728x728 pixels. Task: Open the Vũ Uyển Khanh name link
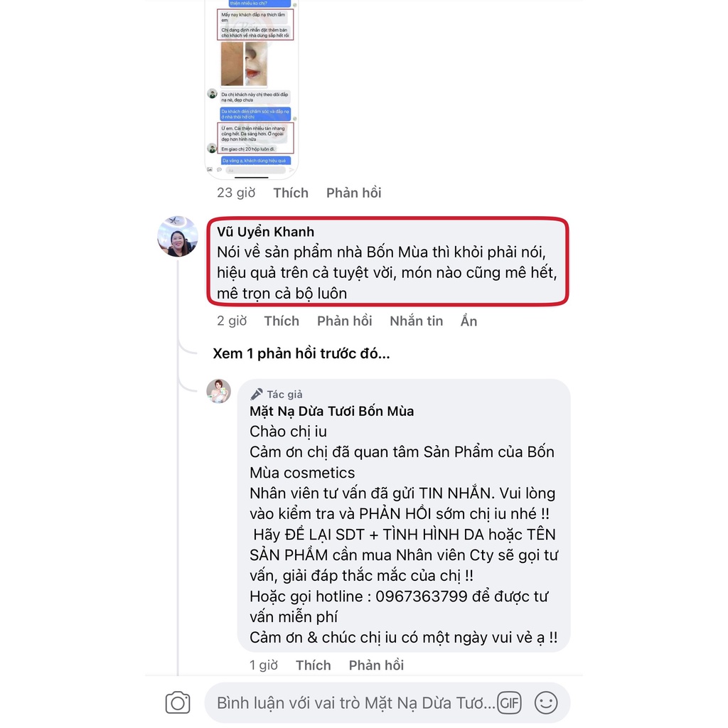pyautogui.click(x=266, y=232)
